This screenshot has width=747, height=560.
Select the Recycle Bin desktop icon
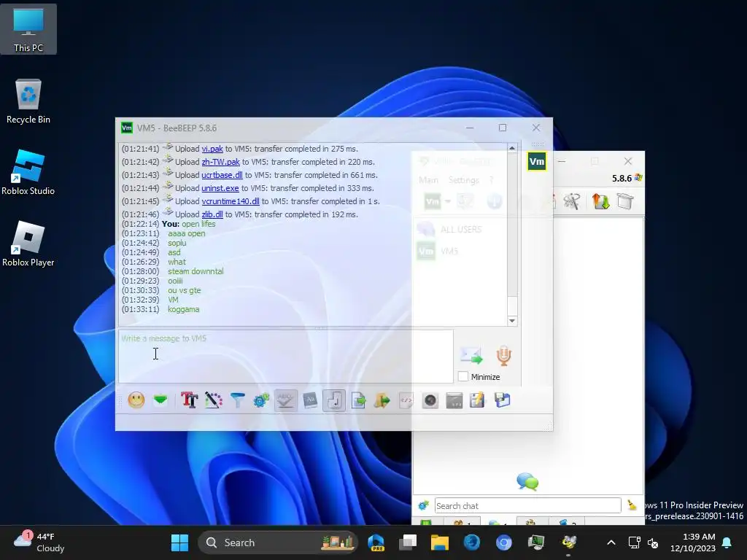click(x=28, y=101)
